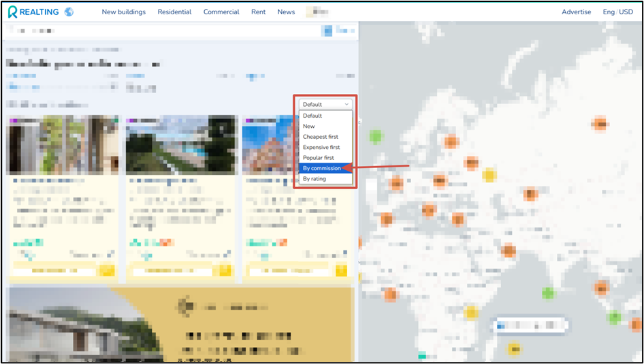The height and width of the screenshot is (364, 644).
Task: Go to the News section
Action: [x=286, y=12]
